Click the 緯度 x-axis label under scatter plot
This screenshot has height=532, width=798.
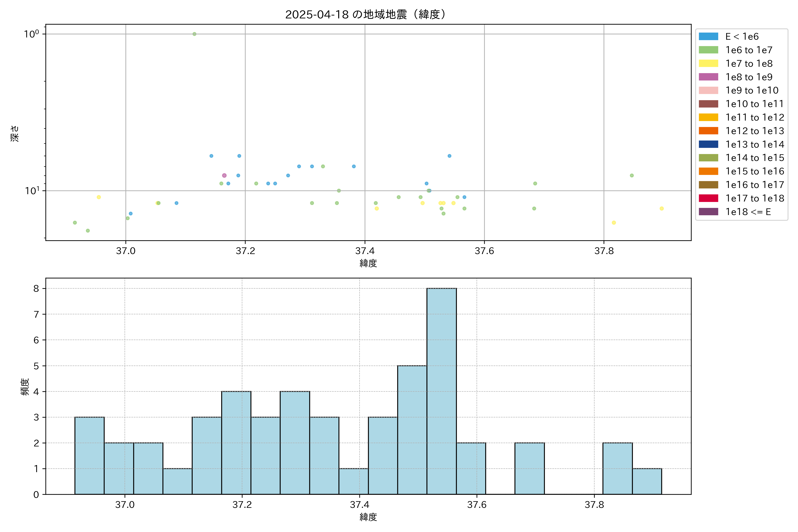point(368,263)
